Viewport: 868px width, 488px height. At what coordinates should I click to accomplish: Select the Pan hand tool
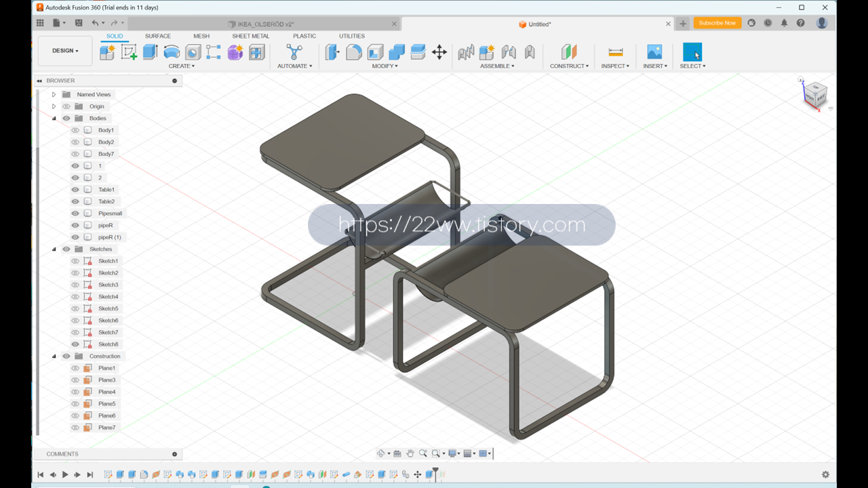point(410,453)
